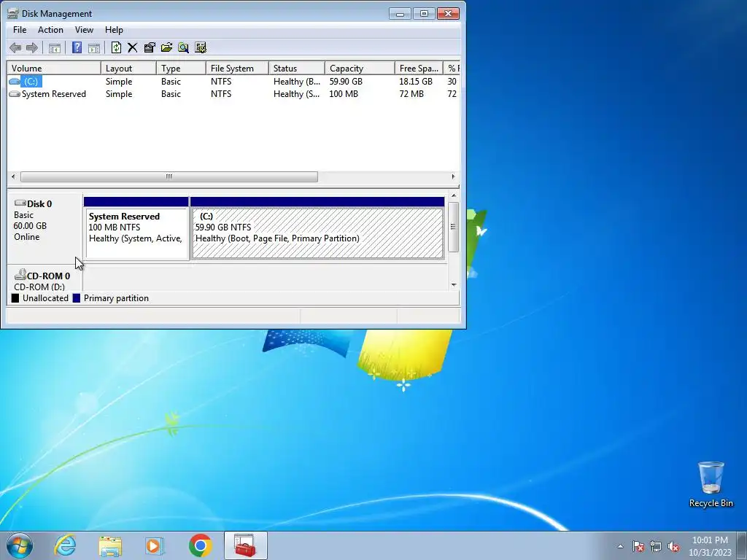Screen dimensions: 747x560
Task: Sort by the Status column header
Action: tap(296, 68)
